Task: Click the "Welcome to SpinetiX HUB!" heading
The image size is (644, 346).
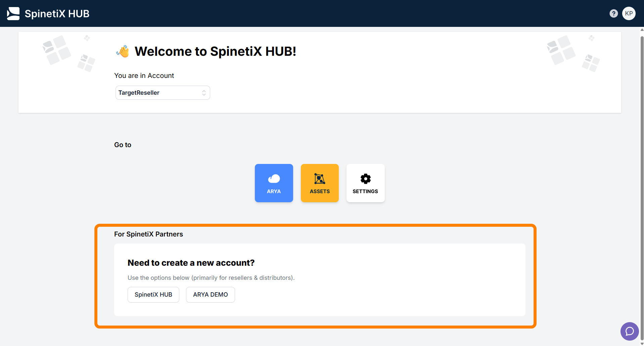Action: [215, 51]
